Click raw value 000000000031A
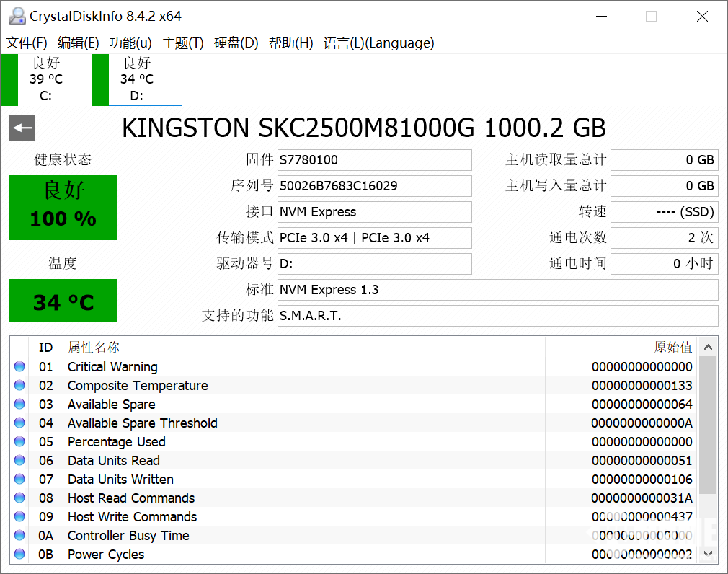 click(642, 498)
